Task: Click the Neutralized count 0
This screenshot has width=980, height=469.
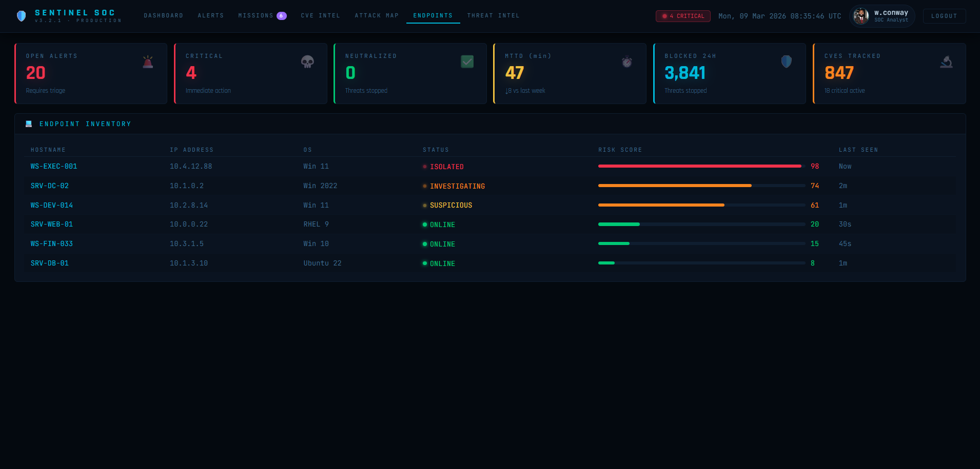Action: (350, 73)
